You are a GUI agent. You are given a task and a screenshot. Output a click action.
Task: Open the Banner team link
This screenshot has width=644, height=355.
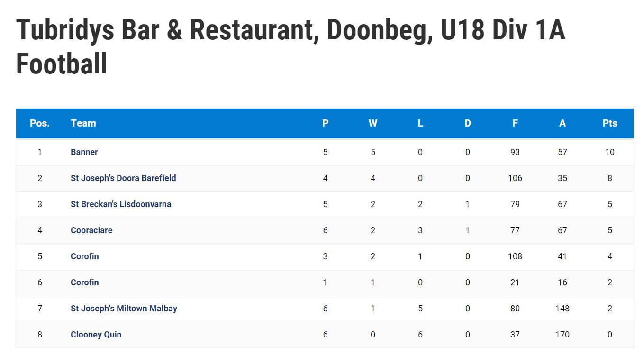tap(84, 152)
